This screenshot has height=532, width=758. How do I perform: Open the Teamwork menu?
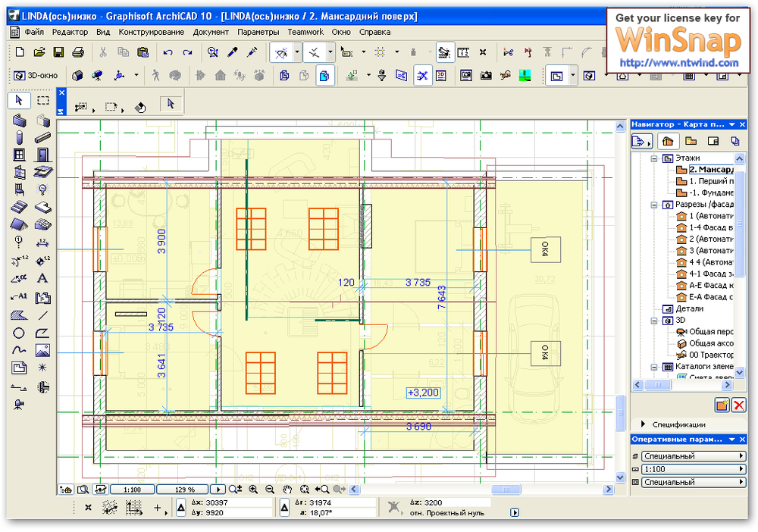coord(305,32)
